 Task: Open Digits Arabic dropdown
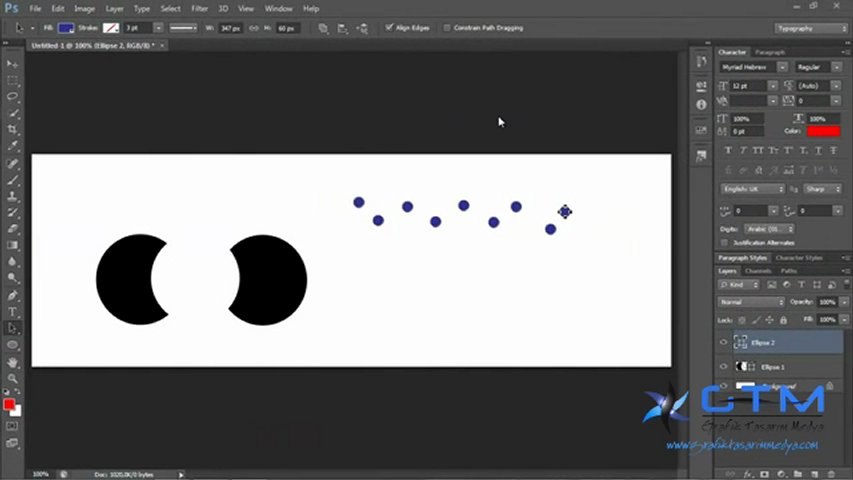pos(769,229)
